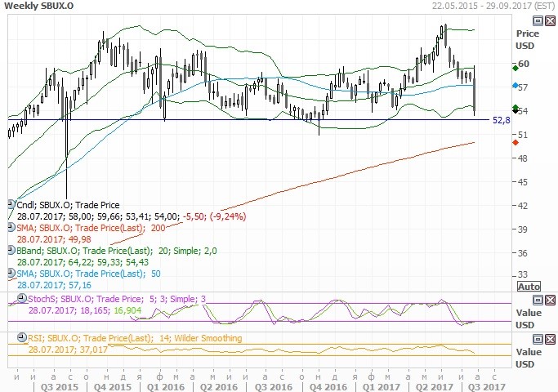Click the Price USD axis title
This screenshot has width=558, height=392.
(527, 39)
